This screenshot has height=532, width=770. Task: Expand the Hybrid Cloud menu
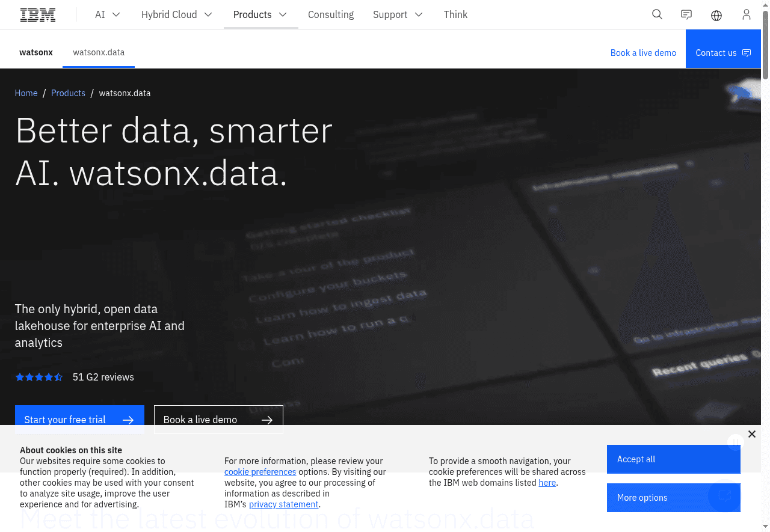176,14
